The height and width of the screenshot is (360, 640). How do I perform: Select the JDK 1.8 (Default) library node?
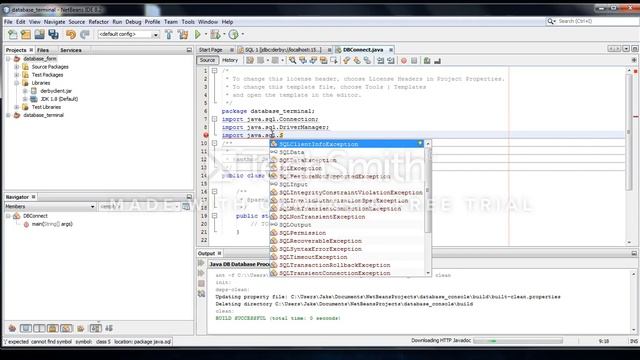tap(59, 99)
